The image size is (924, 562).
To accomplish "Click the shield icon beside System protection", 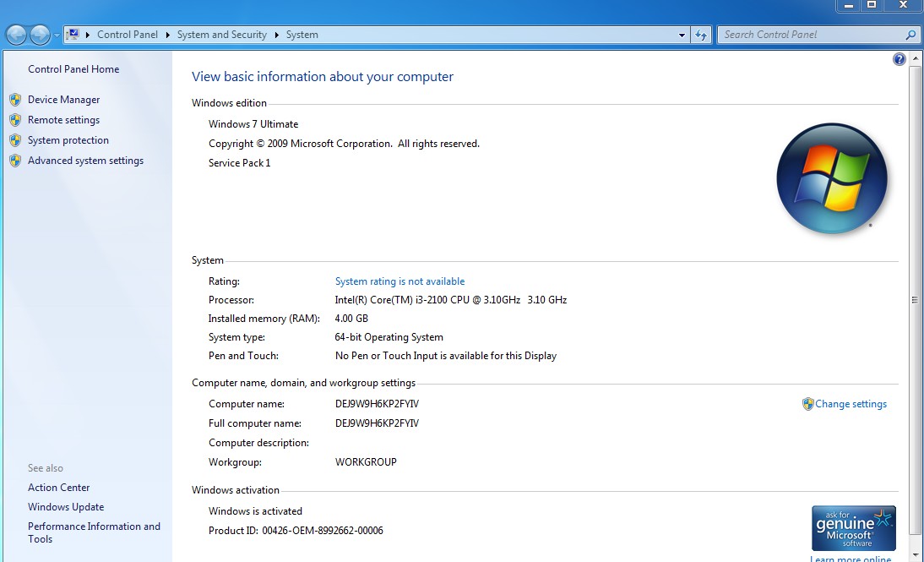I will 15,140.
